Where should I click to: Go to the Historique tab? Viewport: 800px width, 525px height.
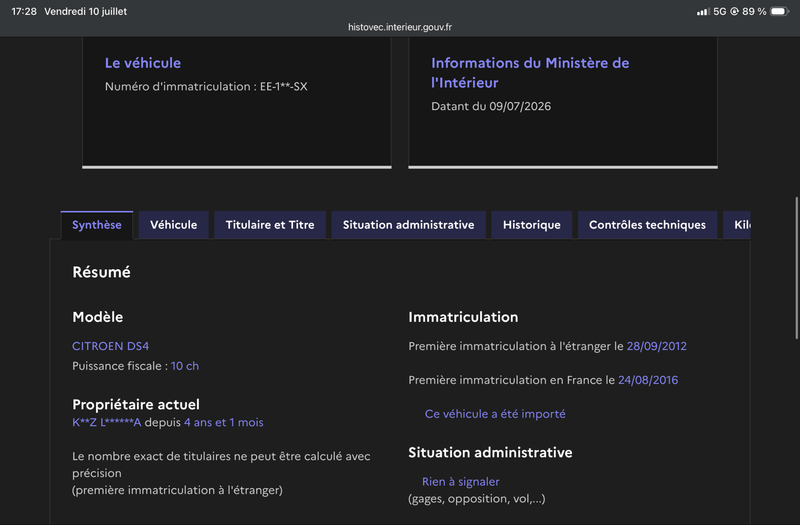point(532,225)
